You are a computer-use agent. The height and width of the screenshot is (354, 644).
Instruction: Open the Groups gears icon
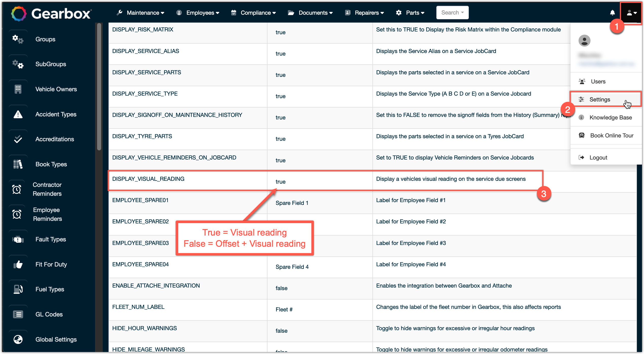click(x=18, y=39)
